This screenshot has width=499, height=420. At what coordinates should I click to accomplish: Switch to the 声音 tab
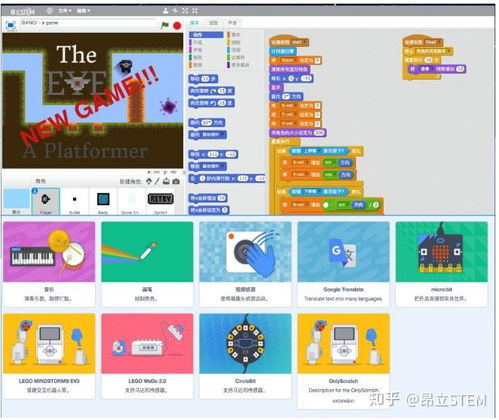[232, 23]
